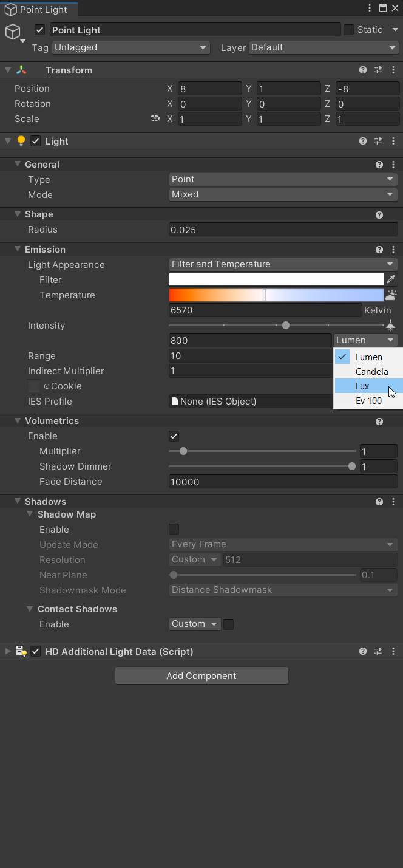
Task: Open General section more options
Action: (x=393, y=165)
